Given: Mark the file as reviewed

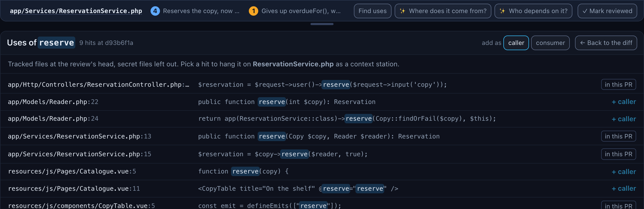Looking at the screenshot, I should point(607,11).
